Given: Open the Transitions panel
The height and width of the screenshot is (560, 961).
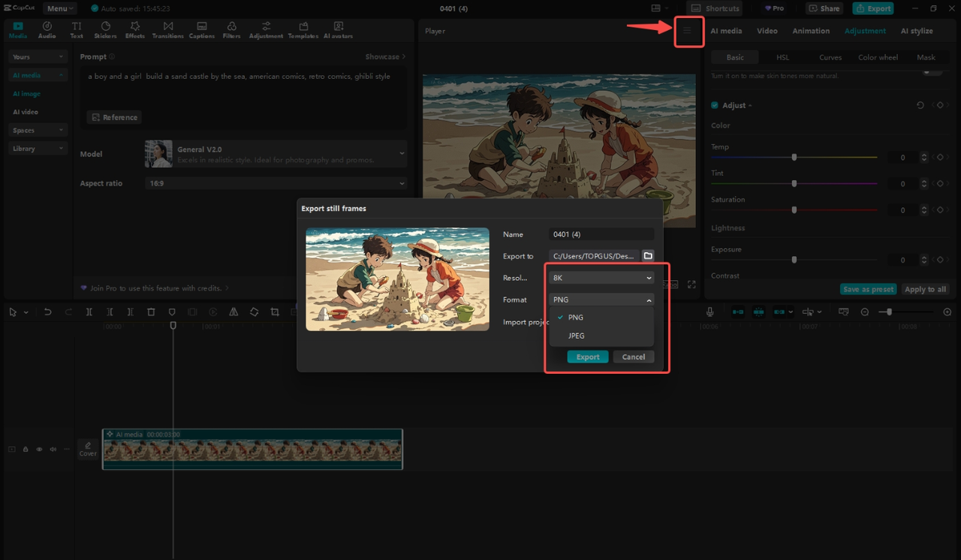Looking at the screenshot, I should click(x=168, y=30).
